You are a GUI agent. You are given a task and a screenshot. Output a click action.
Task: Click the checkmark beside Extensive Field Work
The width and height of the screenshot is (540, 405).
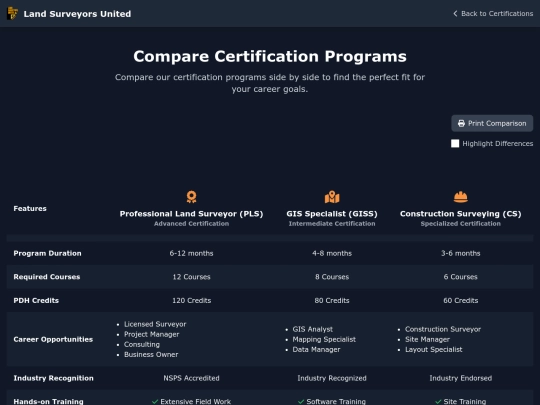155,402
